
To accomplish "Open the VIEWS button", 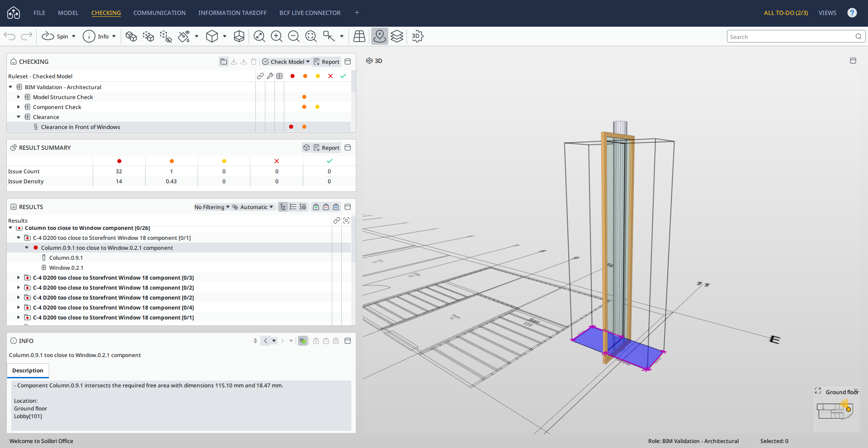I will 827,13.
